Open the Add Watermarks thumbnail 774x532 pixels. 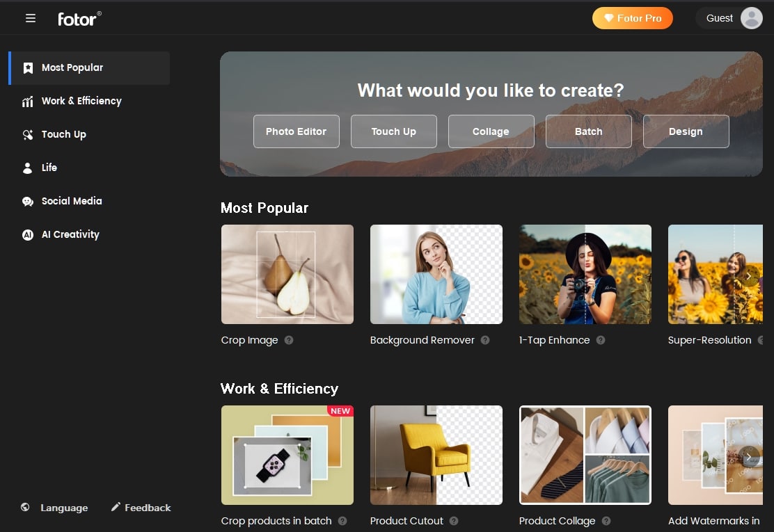pyautogui.click(x=716, y=455)
